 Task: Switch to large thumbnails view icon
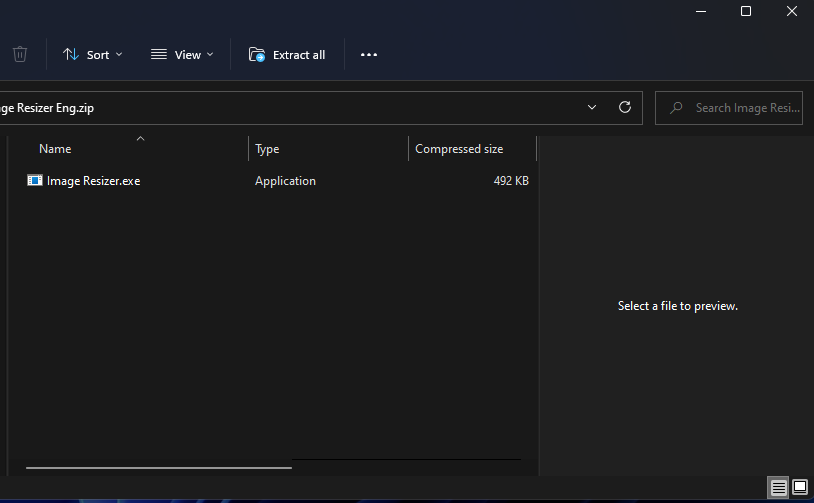coord(800,487)
